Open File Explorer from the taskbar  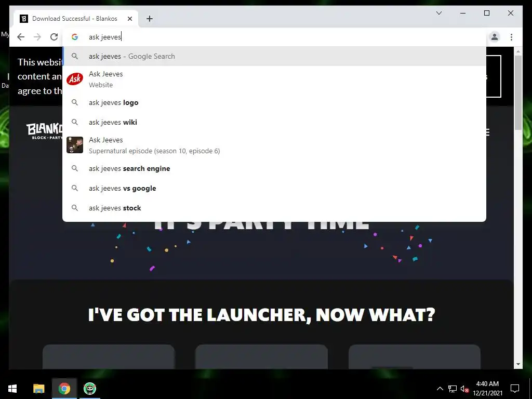pyautogui.click(x=38, y=389)
